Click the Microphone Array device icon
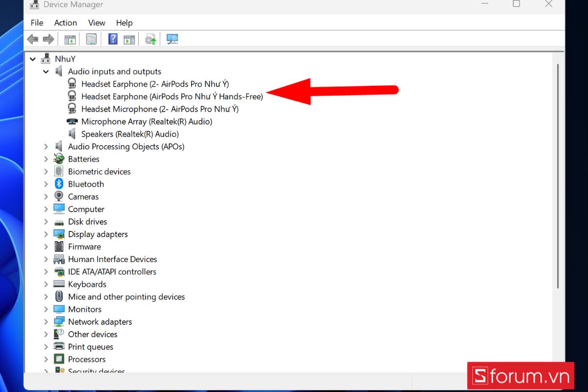This screenshot has width=588, height=392. point(72,122)
